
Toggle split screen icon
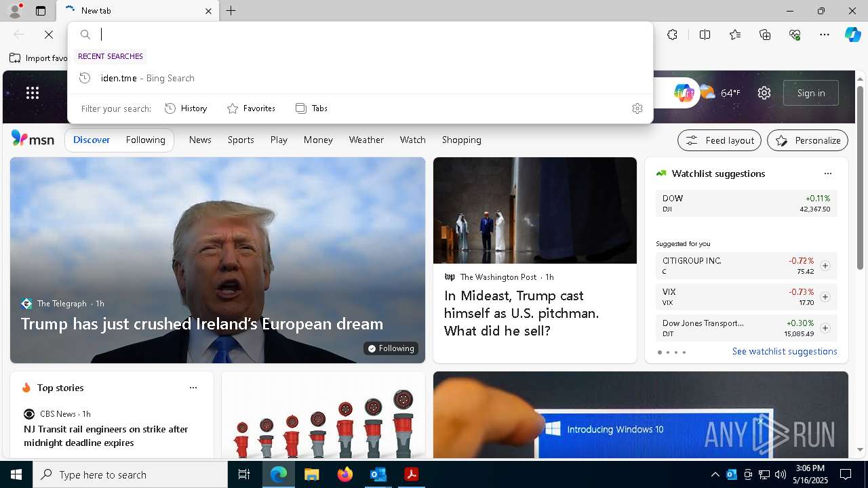tap(705, 35)
